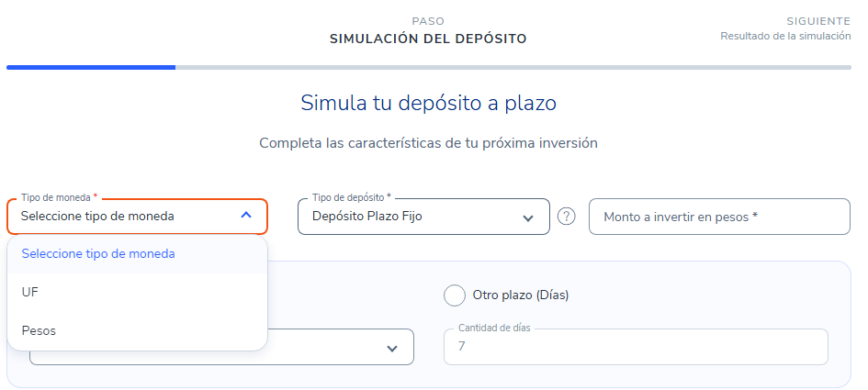The height and width of the screenshot is (390, 868).
Task: Focus the Monto a invertir en pesos field
Action: [719, 217]
